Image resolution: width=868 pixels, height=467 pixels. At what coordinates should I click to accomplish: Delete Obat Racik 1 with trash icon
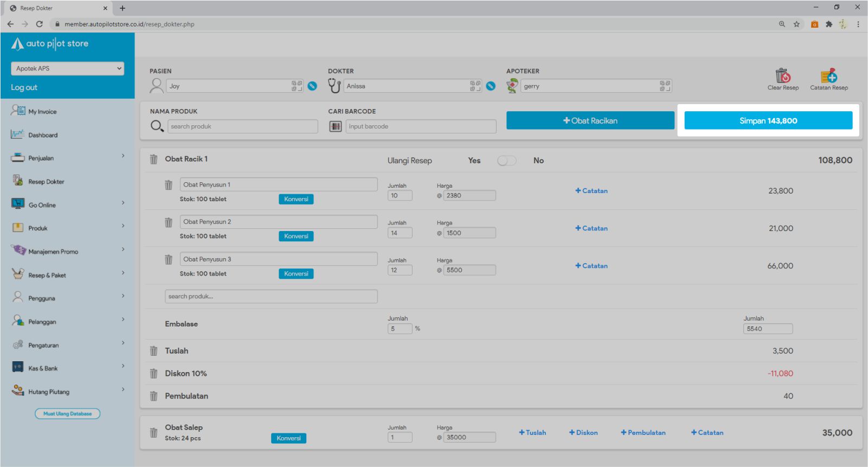(x=153, y=159)
